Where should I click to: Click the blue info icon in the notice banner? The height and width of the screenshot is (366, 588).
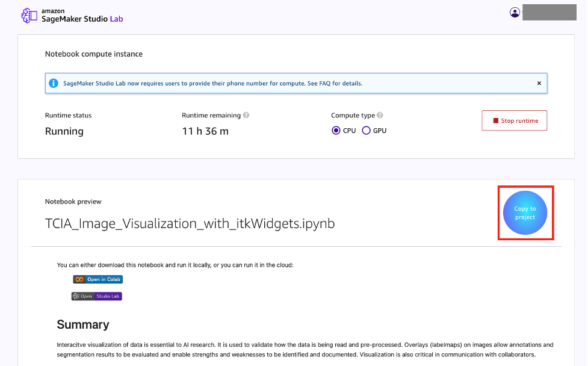[x=54, y=83]
